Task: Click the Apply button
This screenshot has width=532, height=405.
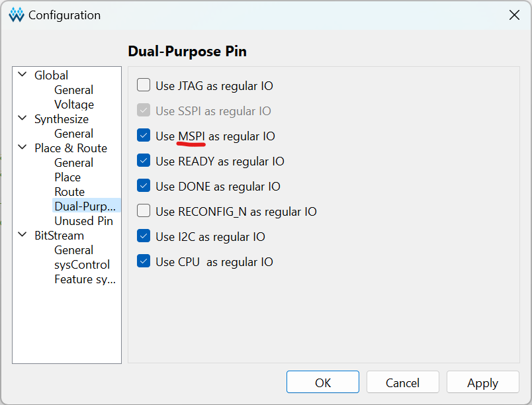Action: pos(482,382)
